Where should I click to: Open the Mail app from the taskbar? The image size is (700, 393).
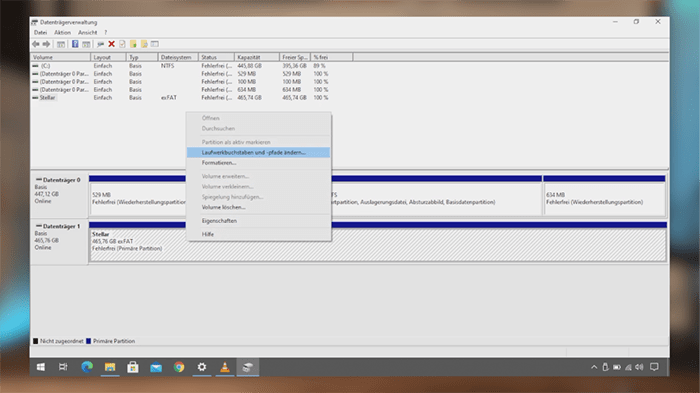[156, 367]
